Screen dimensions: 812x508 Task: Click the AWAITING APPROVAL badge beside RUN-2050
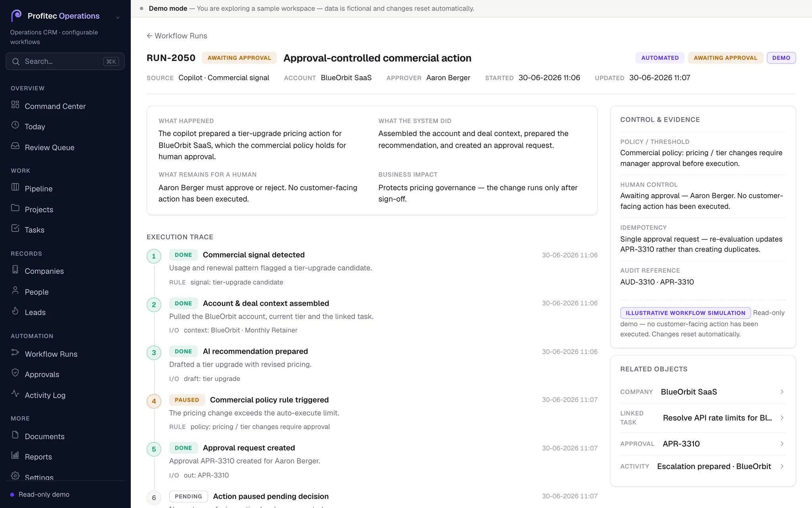point(239,58)
